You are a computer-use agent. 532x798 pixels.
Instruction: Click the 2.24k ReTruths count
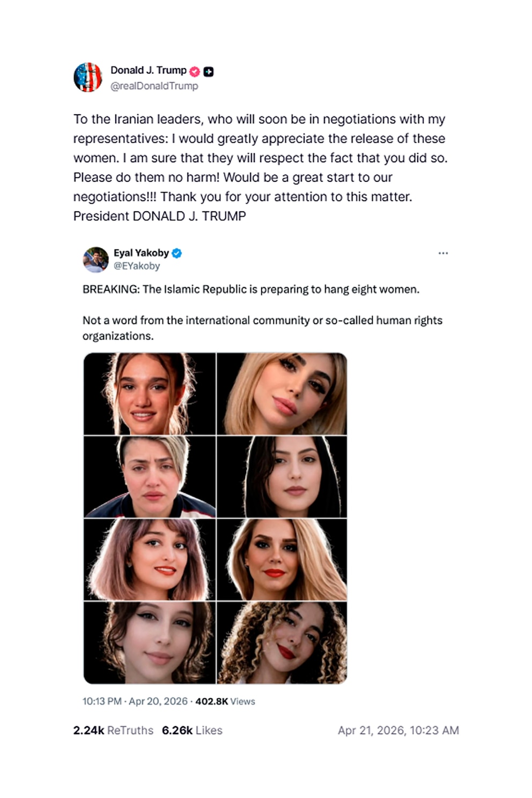pos(113,730)
